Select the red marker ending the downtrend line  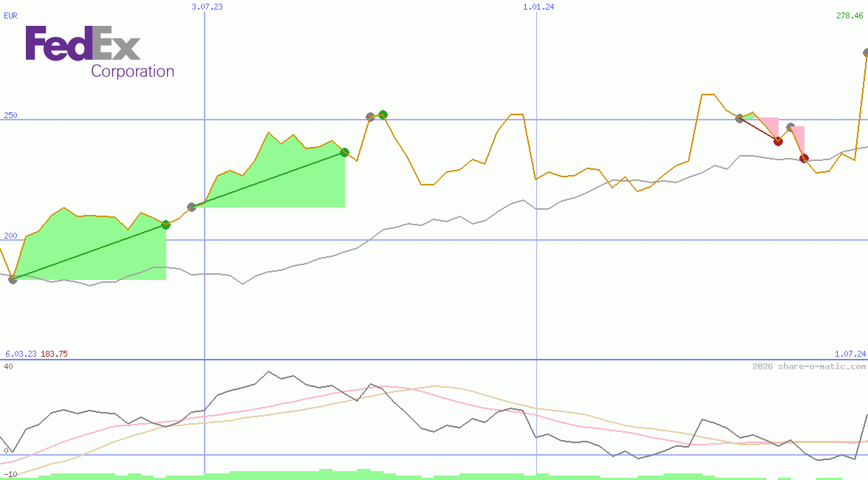tap(804, 157)
